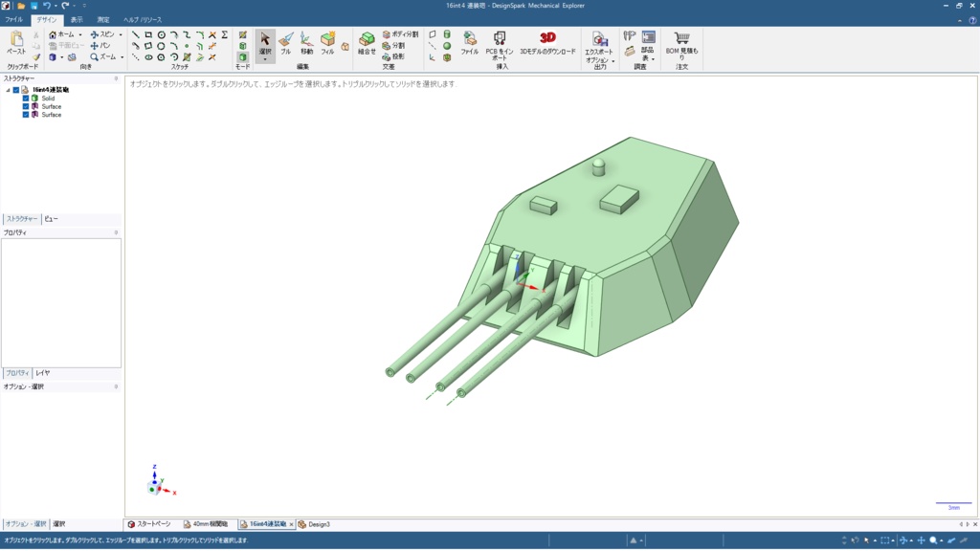Switch to Start Page (スタートページ) document tab
Screen dimensions: 980x551
(149, 524)
